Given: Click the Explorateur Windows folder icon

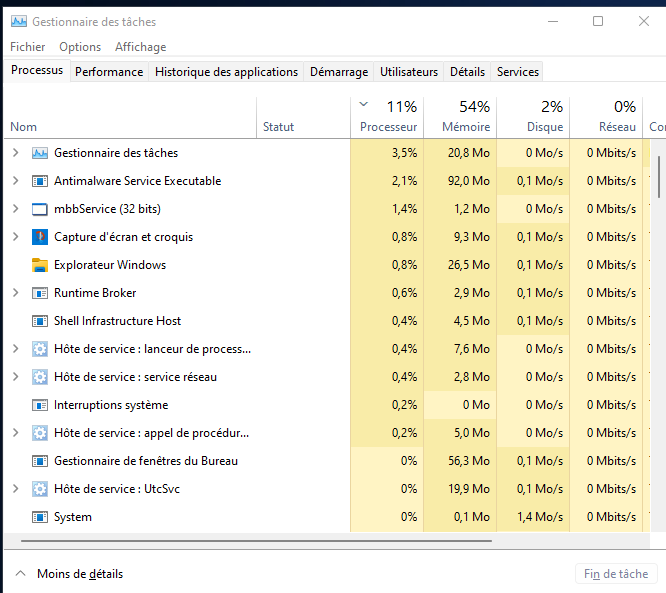Looking at the screenshot, I should (40, 265).
